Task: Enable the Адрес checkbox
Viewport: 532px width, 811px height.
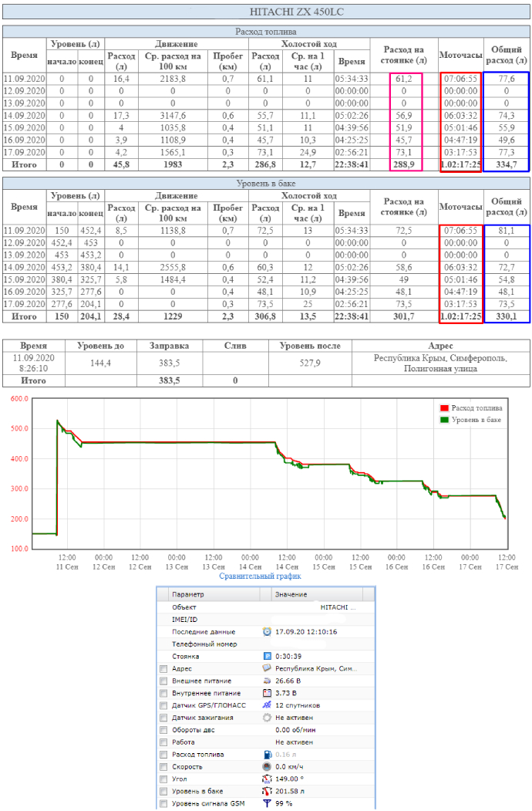Action: click(163, 668)
